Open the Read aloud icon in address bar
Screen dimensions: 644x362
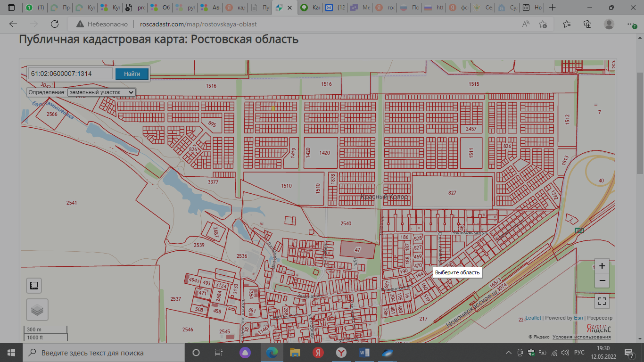526,24
